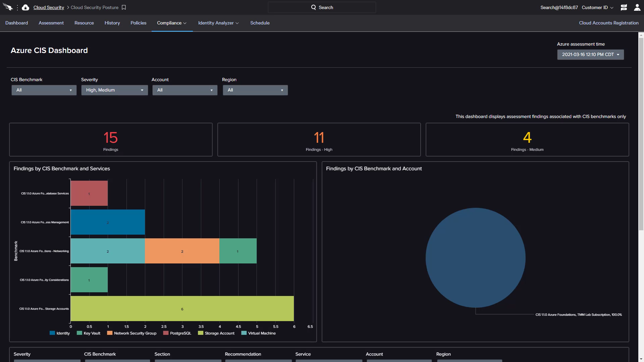Click the Identity bar for Access Management
Screen dimensions: 644x362
(x=108, y=222)
